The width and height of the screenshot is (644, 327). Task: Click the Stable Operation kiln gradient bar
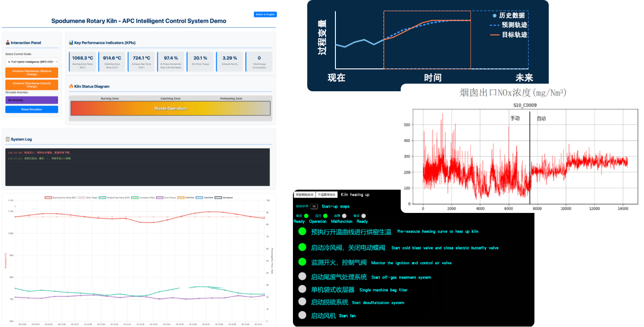point(170,108)
